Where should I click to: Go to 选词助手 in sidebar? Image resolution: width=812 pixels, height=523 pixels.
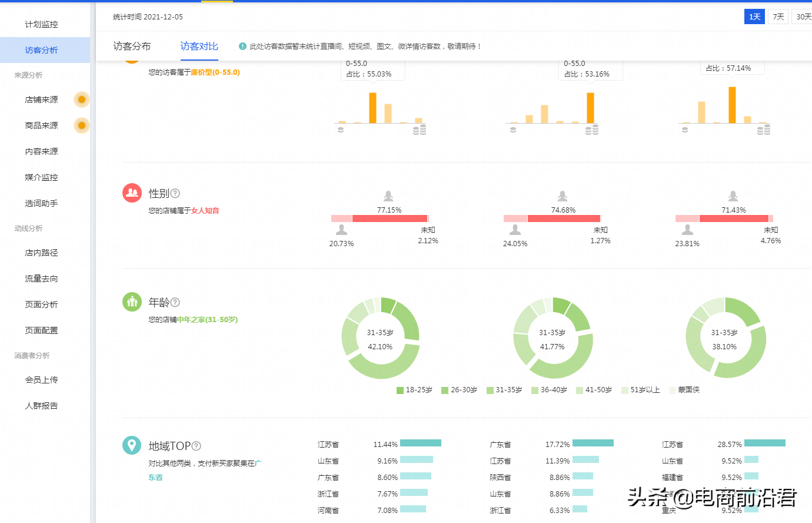click(x=41, y=203)
